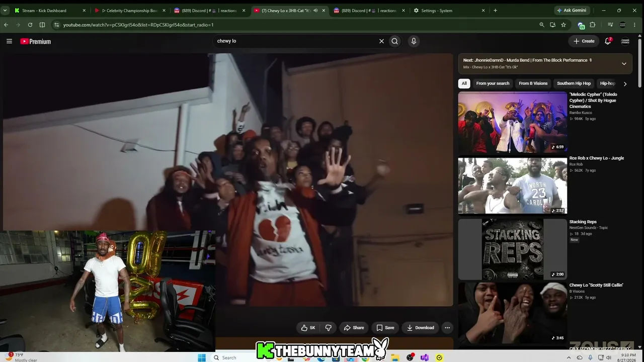
Task: Open the Chewy Lo "Scotty Still Callin'" title
Action: pos(596,285)
